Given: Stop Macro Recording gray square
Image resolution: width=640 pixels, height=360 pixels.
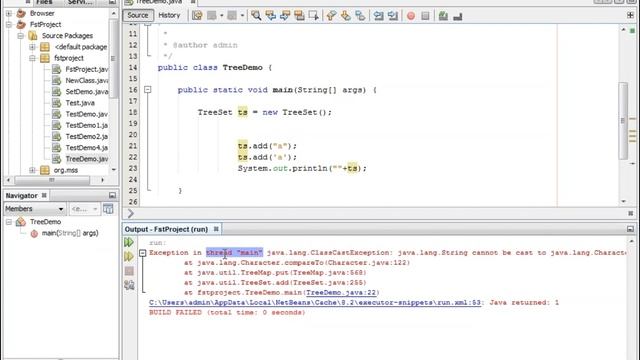Looking at the screenshot, I should tap(425, 16).
